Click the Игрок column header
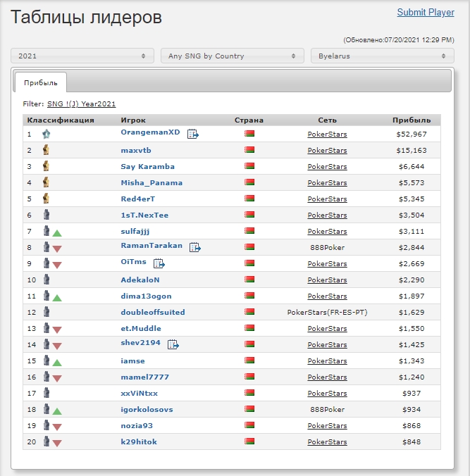This screenshot has width=470, height=476. coord(133,120)
